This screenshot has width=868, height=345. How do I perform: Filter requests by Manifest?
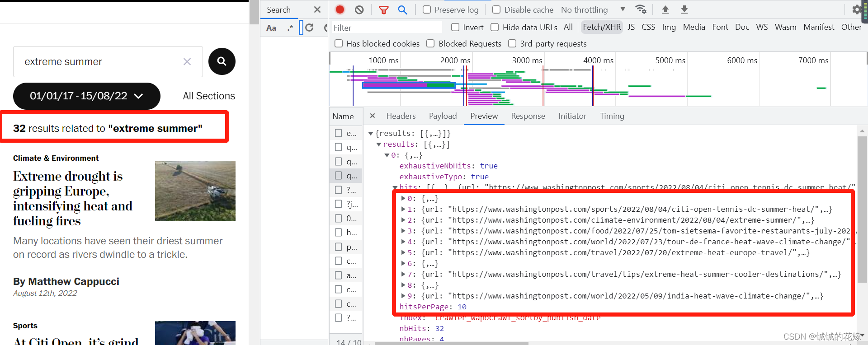819,27
